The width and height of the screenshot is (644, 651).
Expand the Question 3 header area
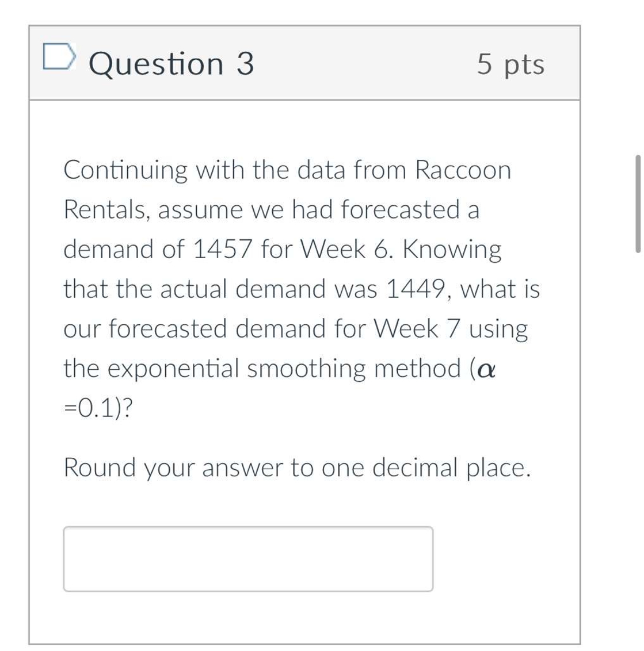click(x=305, y=63)
